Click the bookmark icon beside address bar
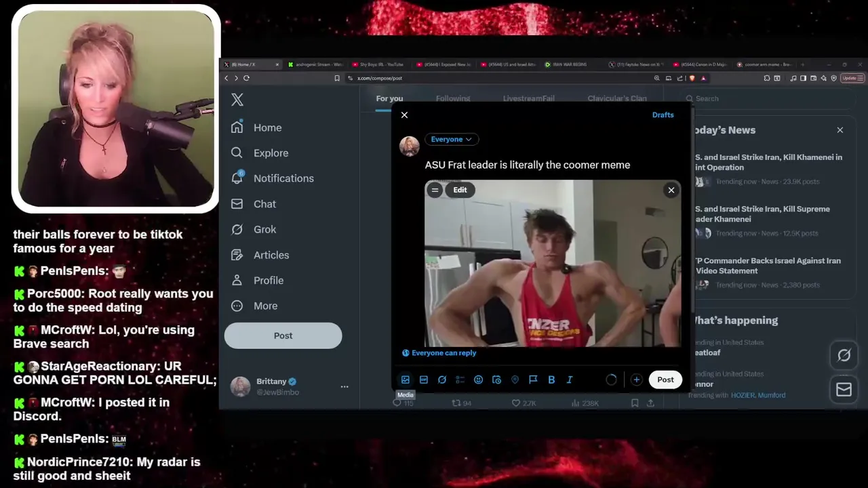 tap(337, 78)
